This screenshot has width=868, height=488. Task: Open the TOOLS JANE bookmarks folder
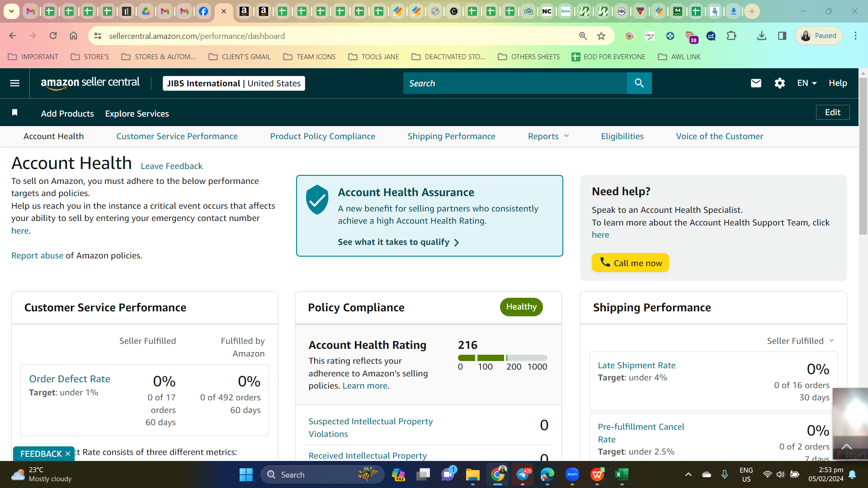click(x=373, y=56)
